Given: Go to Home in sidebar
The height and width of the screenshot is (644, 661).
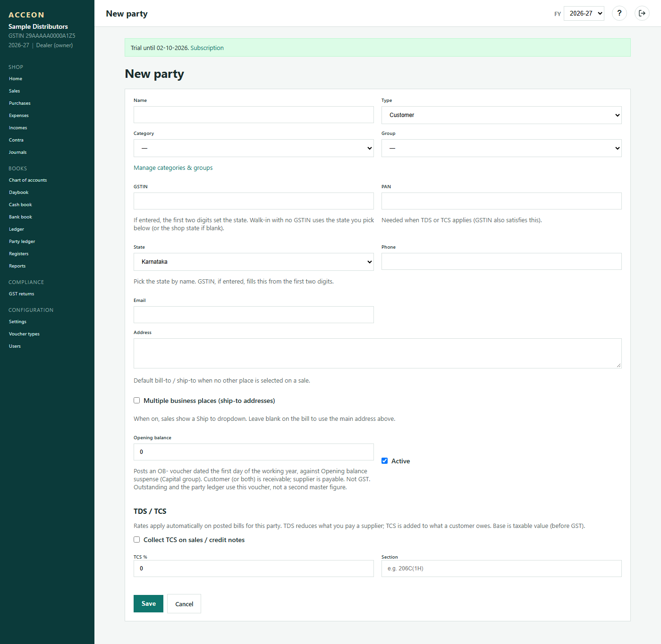Looking at the screenshot, I should [16, 79].
